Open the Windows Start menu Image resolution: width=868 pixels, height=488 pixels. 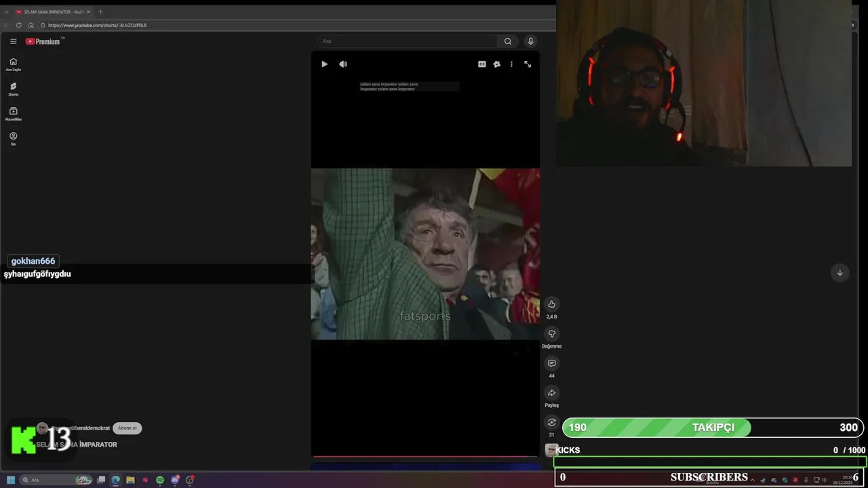click(x=11, y=480)
